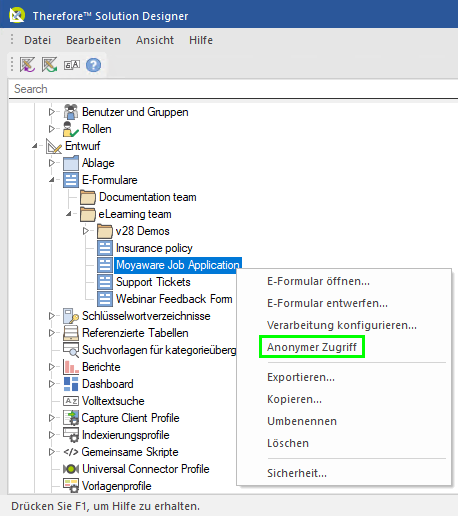
Task: Expand the Capture Client Profile node
Action: tap(51, 418)
